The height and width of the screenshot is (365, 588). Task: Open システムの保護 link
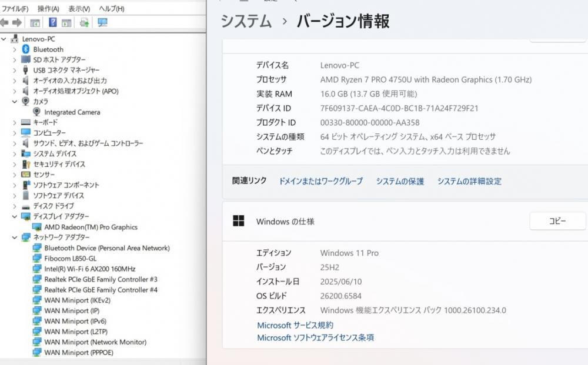[400, 182]
